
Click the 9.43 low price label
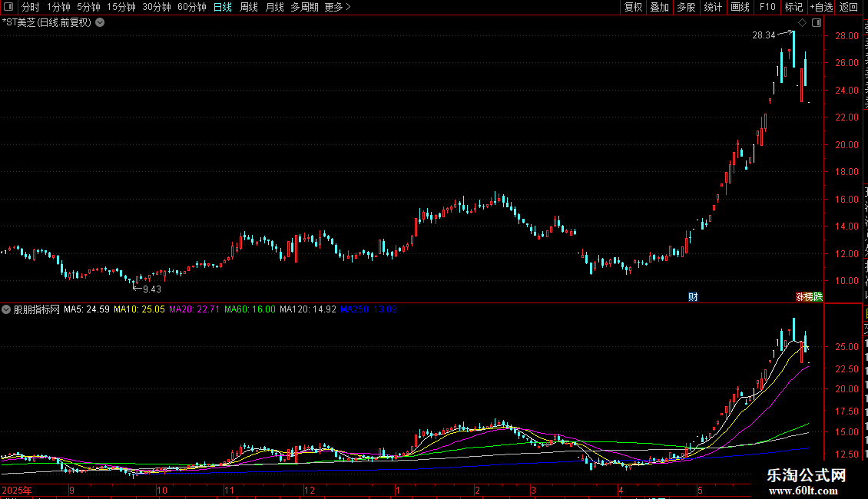click(152, 289)
